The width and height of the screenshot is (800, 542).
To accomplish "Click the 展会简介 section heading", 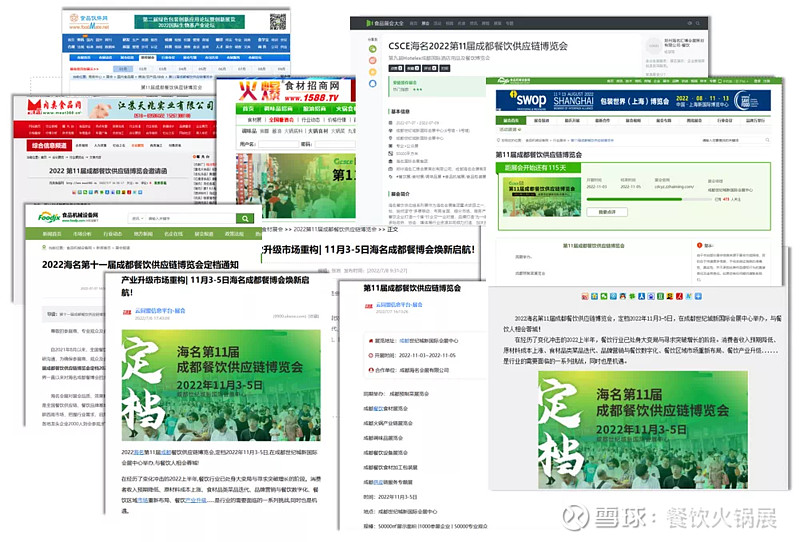I will point(399,194).
